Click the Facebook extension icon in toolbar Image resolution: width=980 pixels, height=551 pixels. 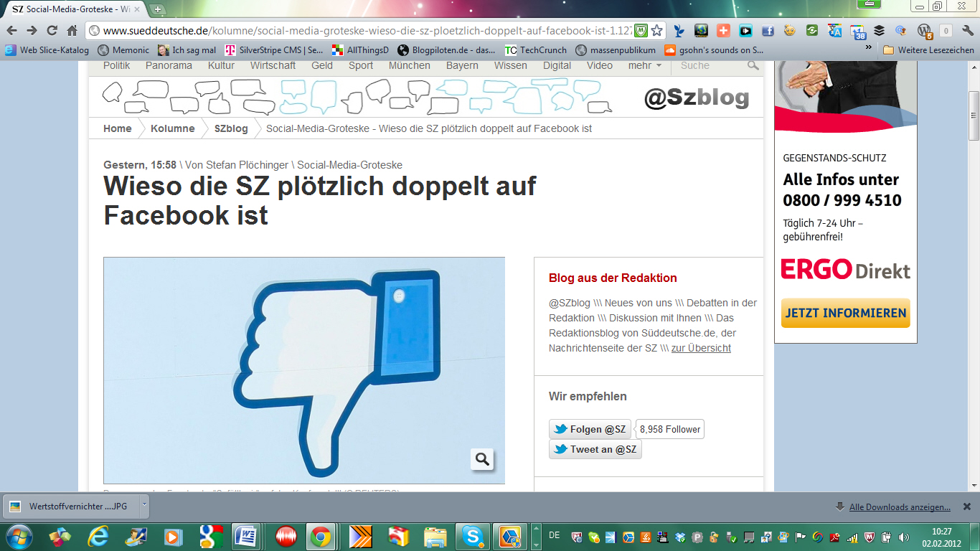768,31
